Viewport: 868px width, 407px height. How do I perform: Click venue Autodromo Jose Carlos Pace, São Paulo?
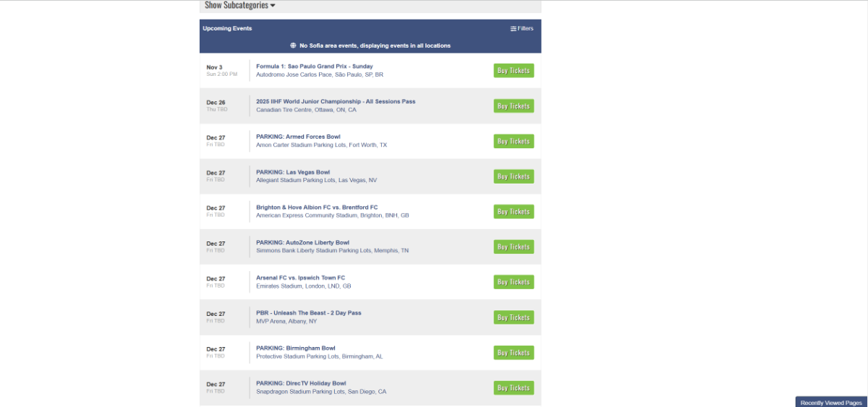pos(320,74)
